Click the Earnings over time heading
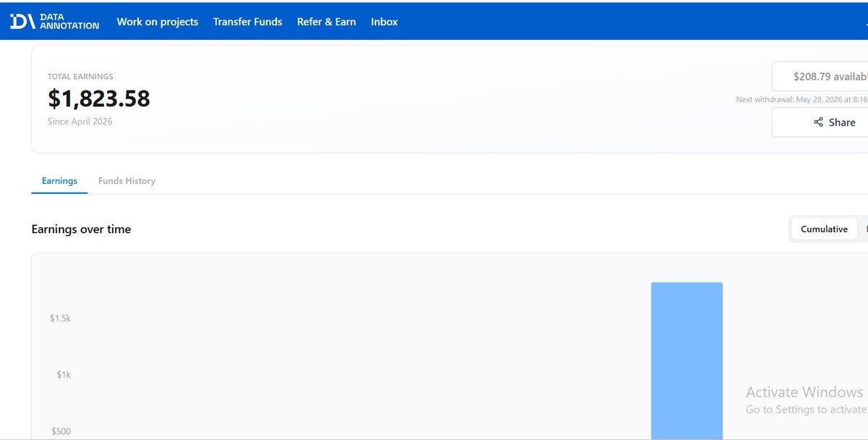The width and height of the screenshot is (868, 440). pos(81,229)
